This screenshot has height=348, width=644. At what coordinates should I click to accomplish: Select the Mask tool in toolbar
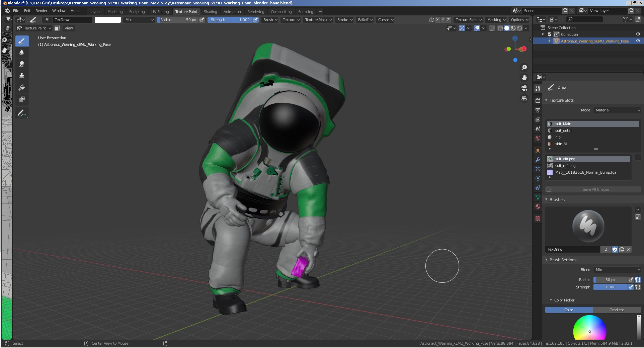point(22,99)
